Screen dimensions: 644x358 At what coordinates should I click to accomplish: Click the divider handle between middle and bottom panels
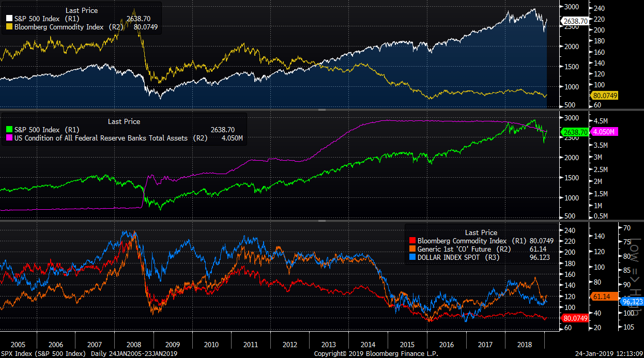pos(321,221)
